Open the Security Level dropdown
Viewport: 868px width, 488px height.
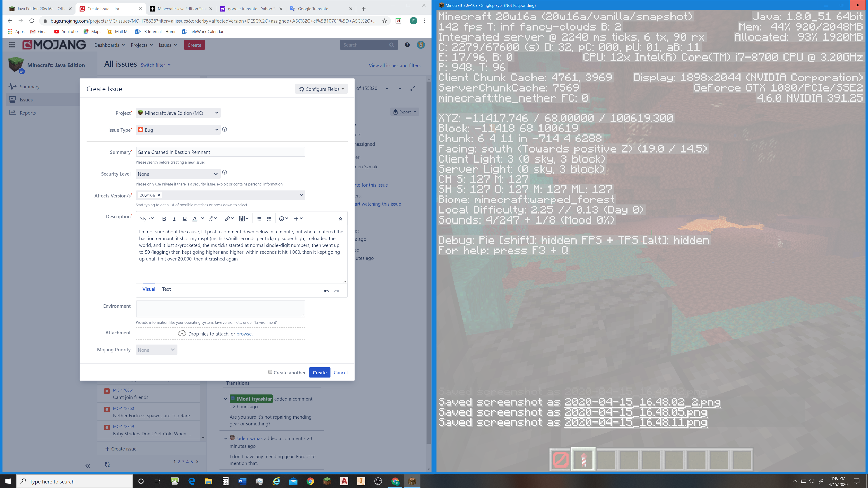(x=178, y=174)
